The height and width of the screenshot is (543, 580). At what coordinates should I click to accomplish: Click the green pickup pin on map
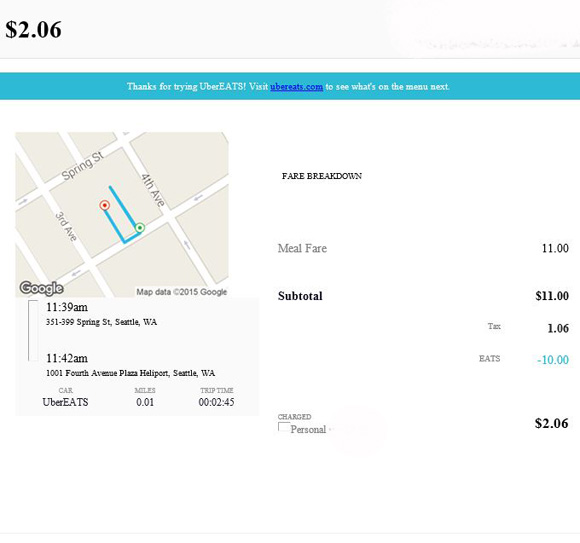[139, 227]
